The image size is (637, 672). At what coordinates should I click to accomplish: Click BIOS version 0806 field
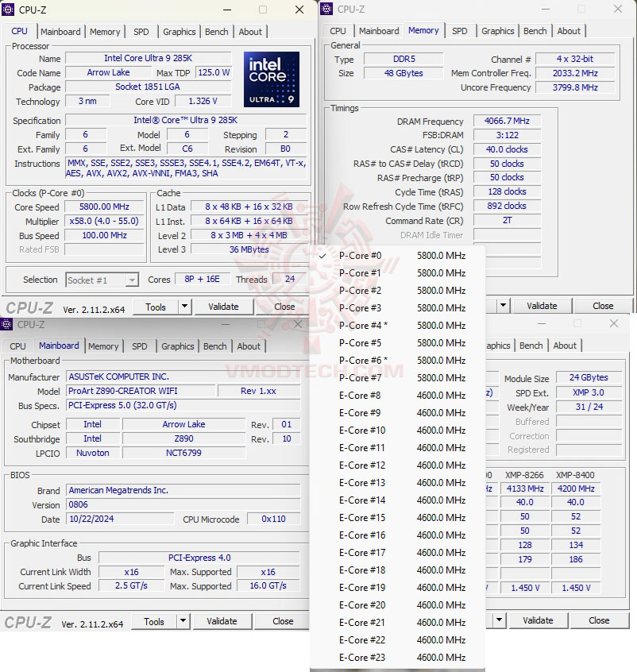tap(183, 504)
